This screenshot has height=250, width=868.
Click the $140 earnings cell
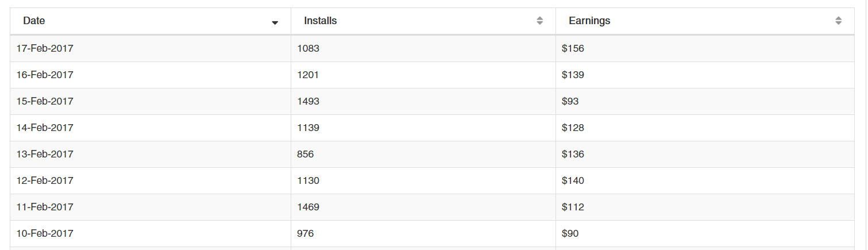[x=706, y=181]
